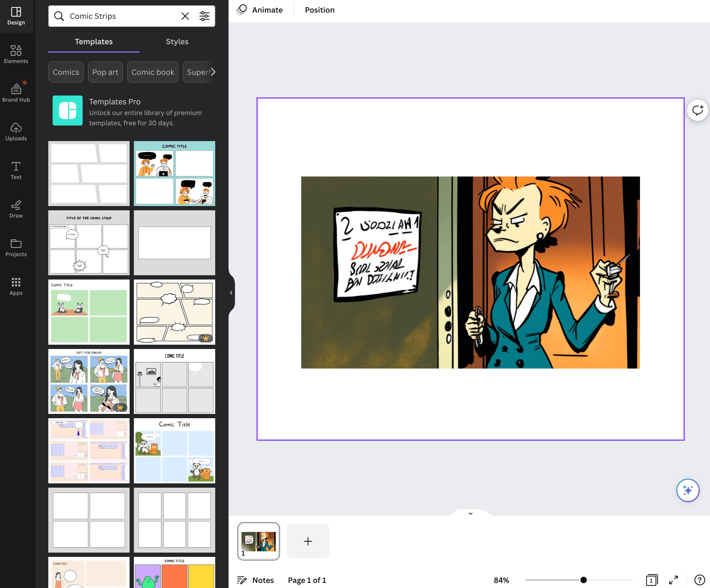This screenshot has width=710, height=588.
Task: Enter fullscreen presentation mode
Action: click(x=673, y=580)
